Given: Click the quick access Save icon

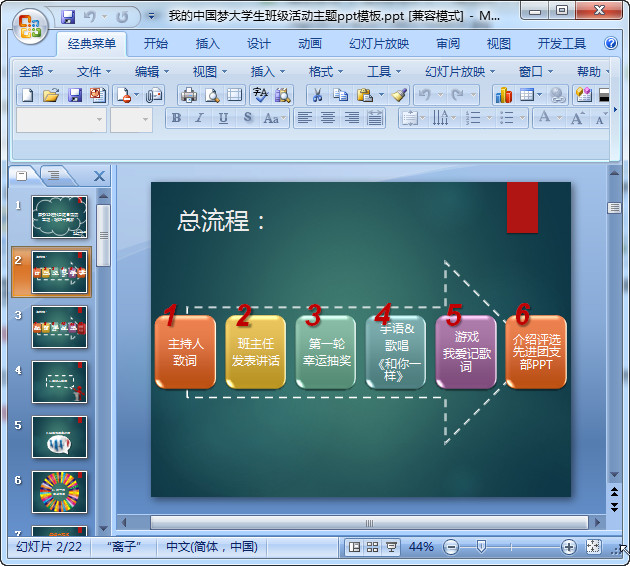Looking at the screenshot, I should [68, 17].
